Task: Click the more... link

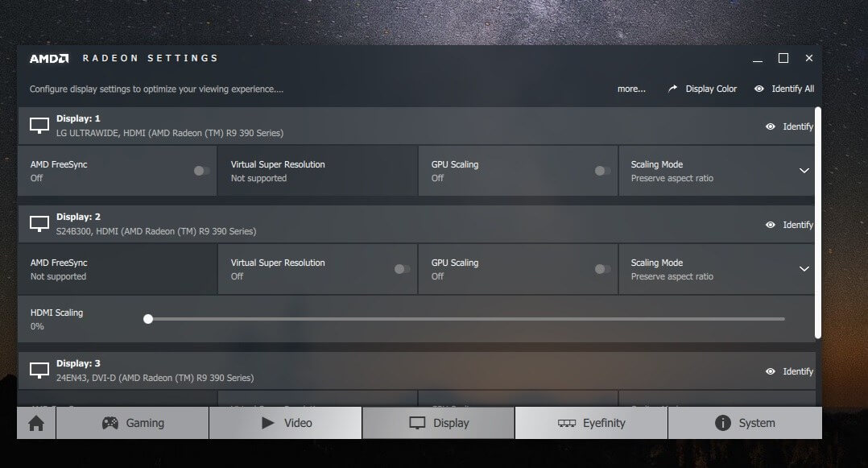Action: pos(631,89)
